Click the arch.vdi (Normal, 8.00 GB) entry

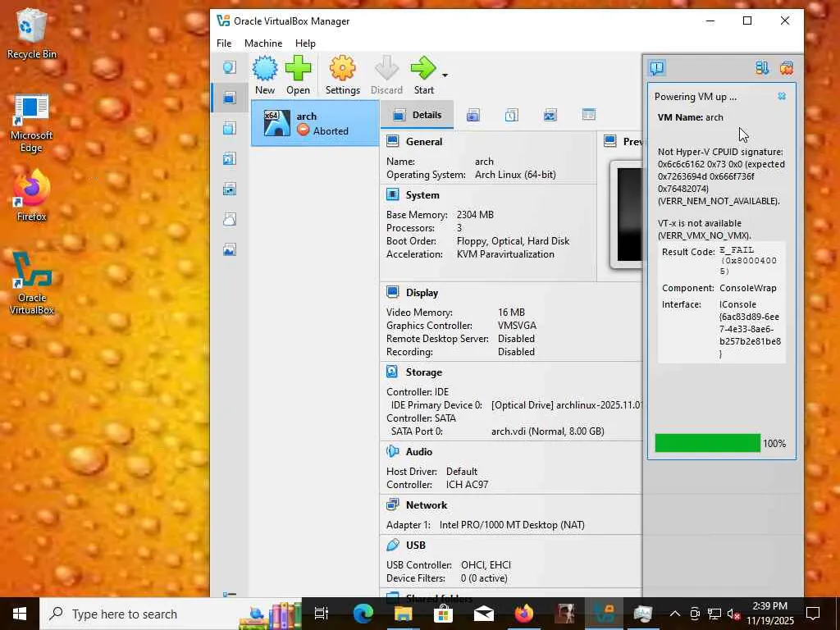coord(547,431)
